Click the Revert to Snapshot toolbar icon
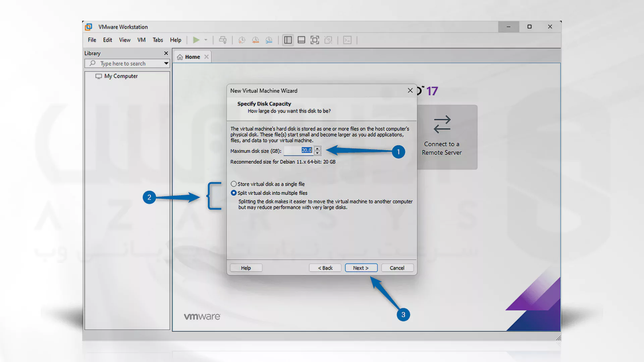Image resolution: width=644 pixels, height=362 pixels. pos(255,40)
